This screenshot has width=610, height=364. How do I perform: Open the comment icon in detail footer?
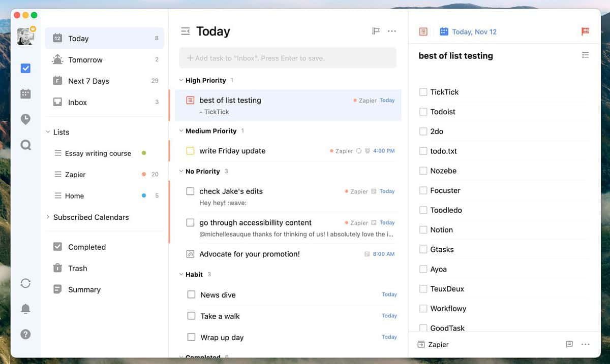pos(569,344)
